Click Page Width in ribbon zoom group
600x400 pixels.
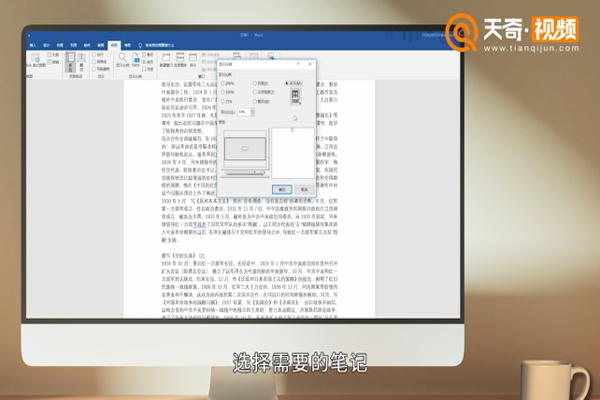pyautogui.click(x=148, y=69)
